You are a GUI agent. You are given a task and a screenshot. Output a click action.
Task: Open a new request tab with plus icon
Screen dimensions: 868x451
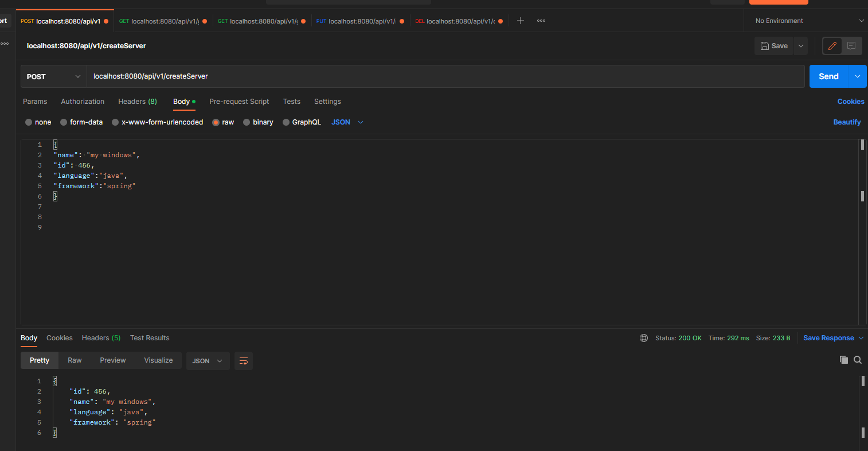[520, 21]
